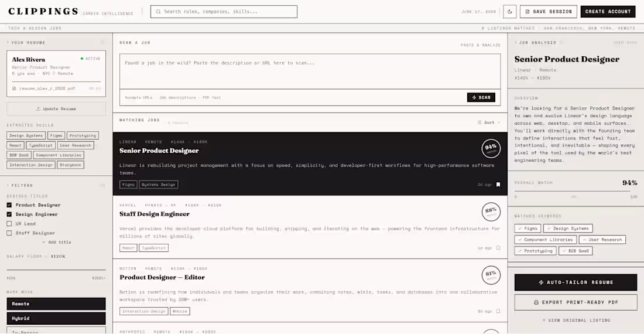Open the Senior Product Designer job card

click(310, 163)
